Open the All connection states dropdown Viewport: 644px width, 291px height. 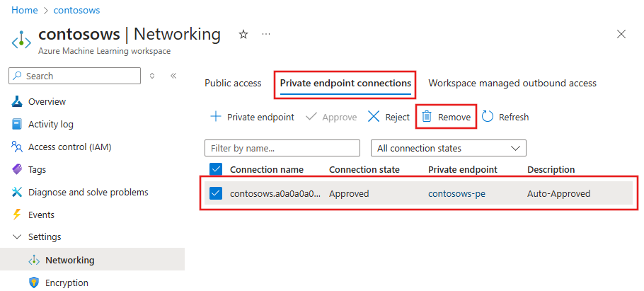(x=449, y=148)
